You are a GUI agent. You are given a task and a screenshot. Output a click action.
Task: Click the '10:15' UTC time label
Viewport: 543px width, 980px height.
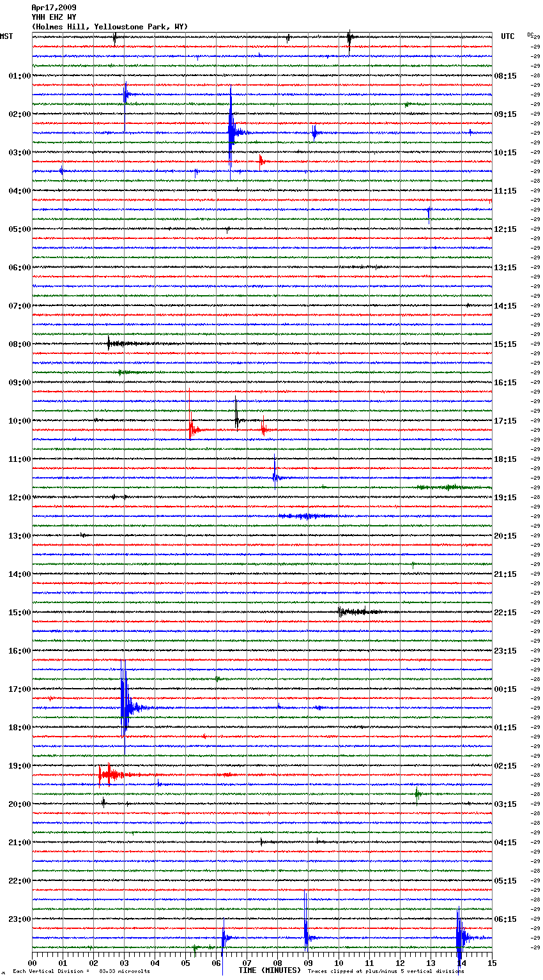(505, 153)
